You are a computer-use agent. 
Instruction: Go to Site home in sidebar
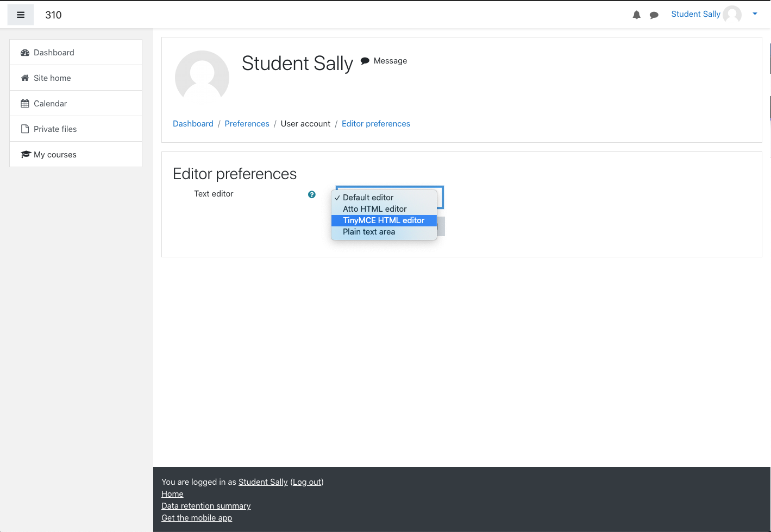[76, 78]
